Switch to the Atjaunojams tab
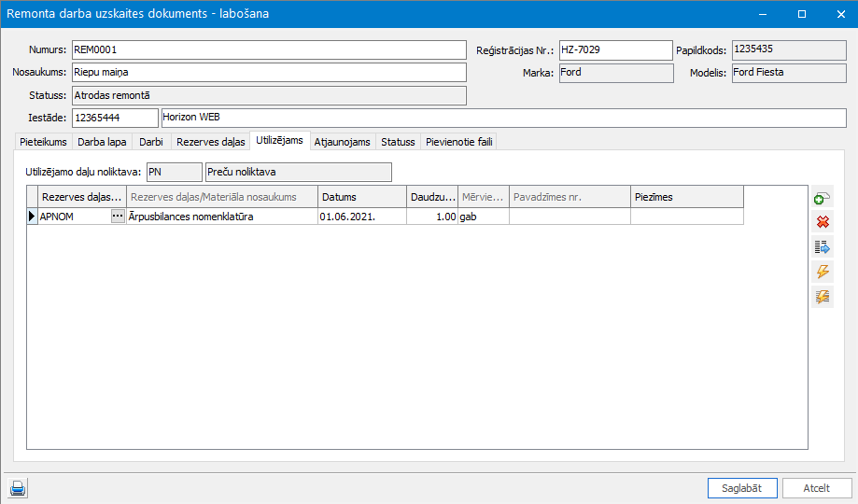858x504 pixels. coord(342,142)
